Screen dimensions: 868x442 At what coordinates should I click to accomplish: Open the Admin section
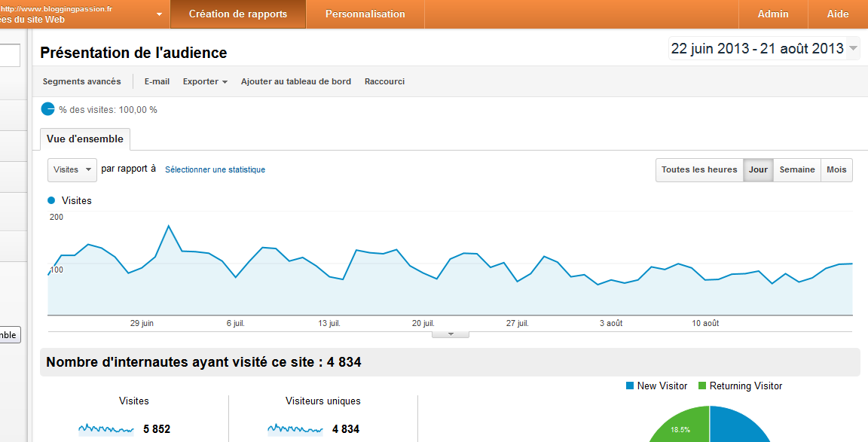[773, 14]
